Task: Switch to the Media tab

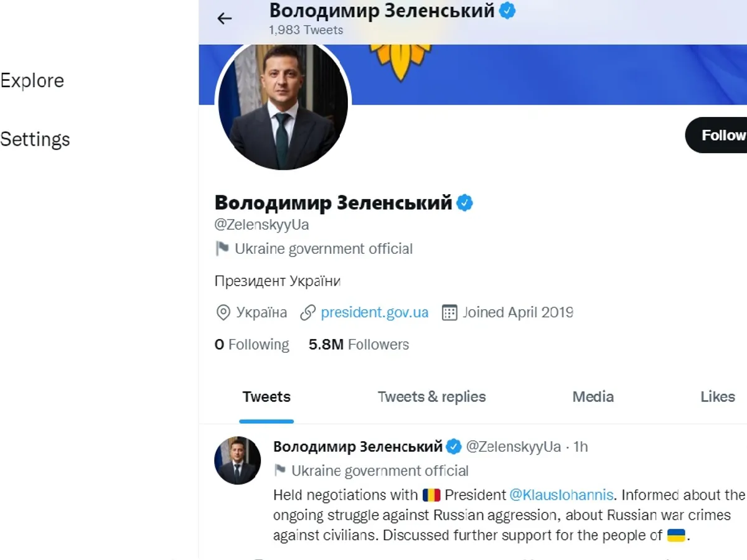Action: pos(593,397)
